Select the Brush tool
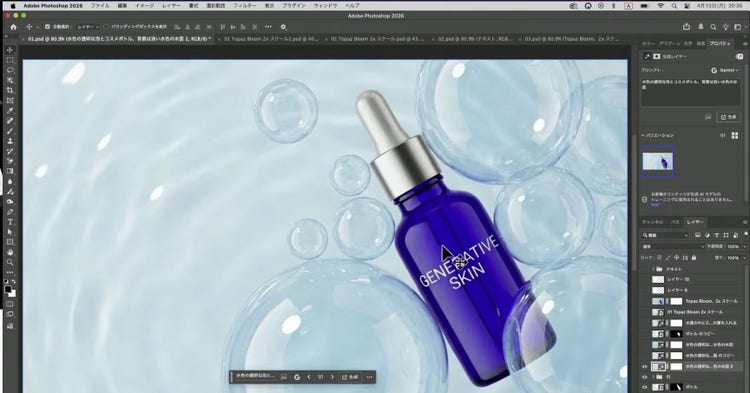Viewport: 750px width, 393px height. 10,131
